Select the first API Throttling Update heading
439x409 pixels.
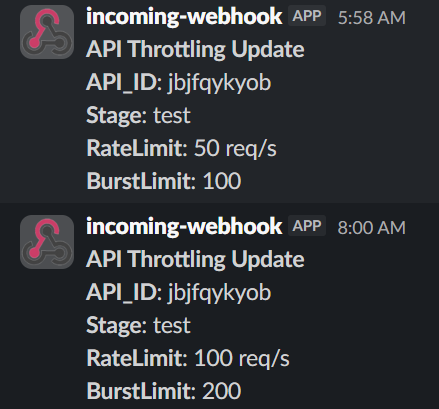[x=195, y=49]
